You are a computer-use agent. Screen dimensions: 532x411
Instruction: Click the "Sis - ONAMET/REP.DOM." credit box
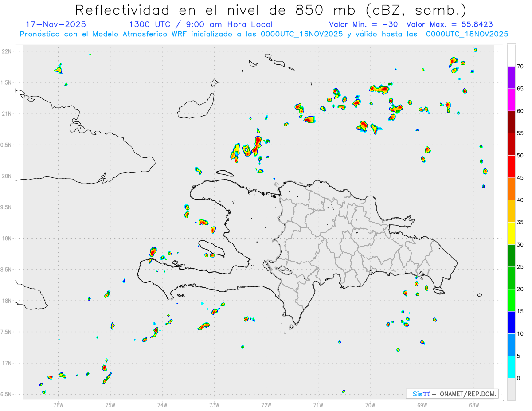pos(452,394)
